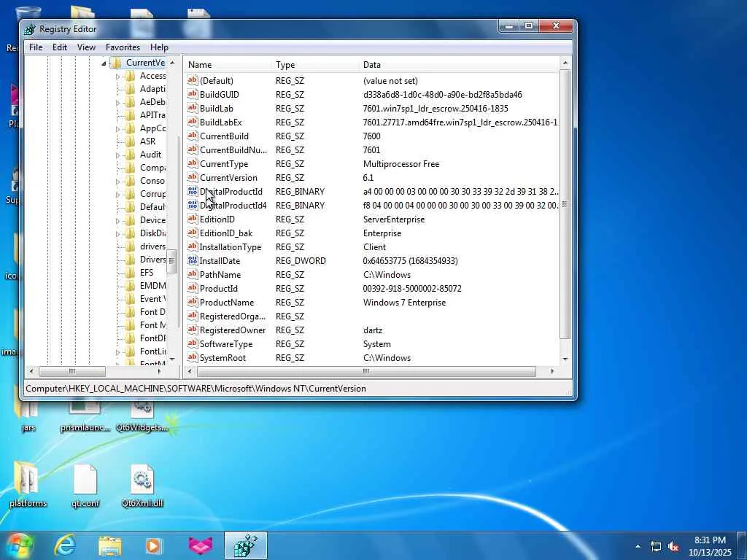Click the CurrentVersion key folder icon
This screenshot has height=560, width=747.
point(116,63)
